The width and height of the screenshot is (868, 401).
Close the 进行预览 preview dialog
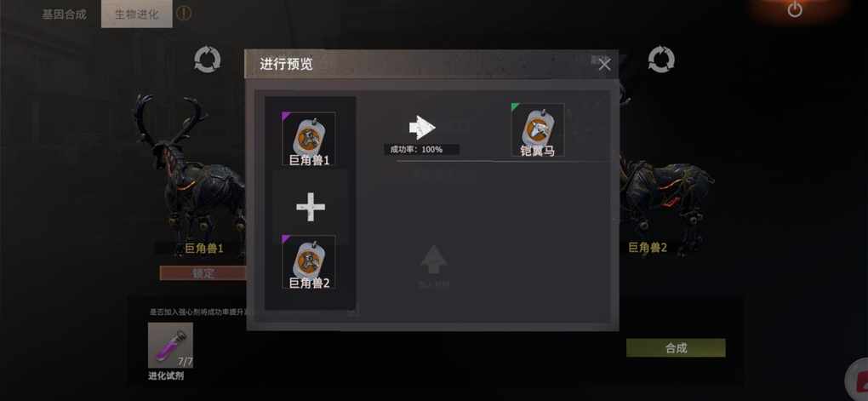pos(604,65)
